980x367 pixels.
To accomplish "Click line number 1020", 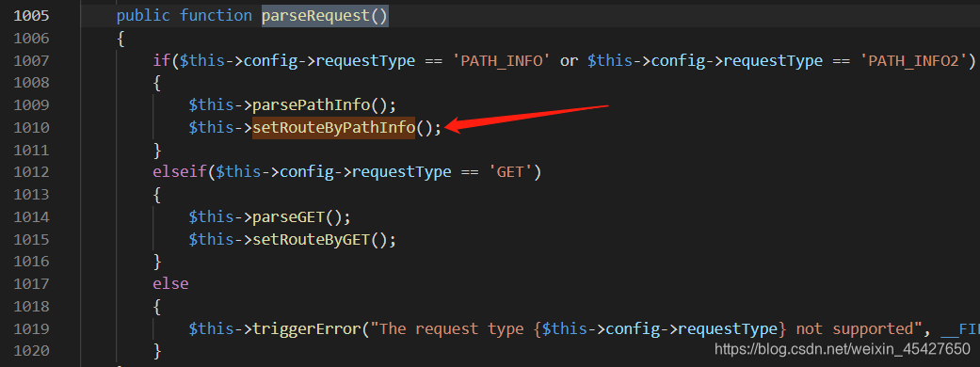I will pos(31,351).
